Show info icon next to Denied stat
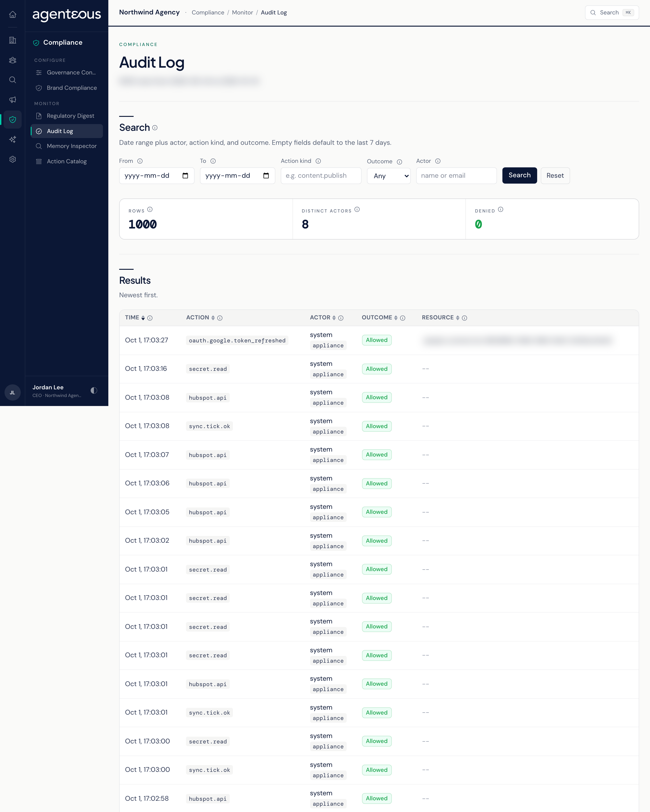 (500, 209)
